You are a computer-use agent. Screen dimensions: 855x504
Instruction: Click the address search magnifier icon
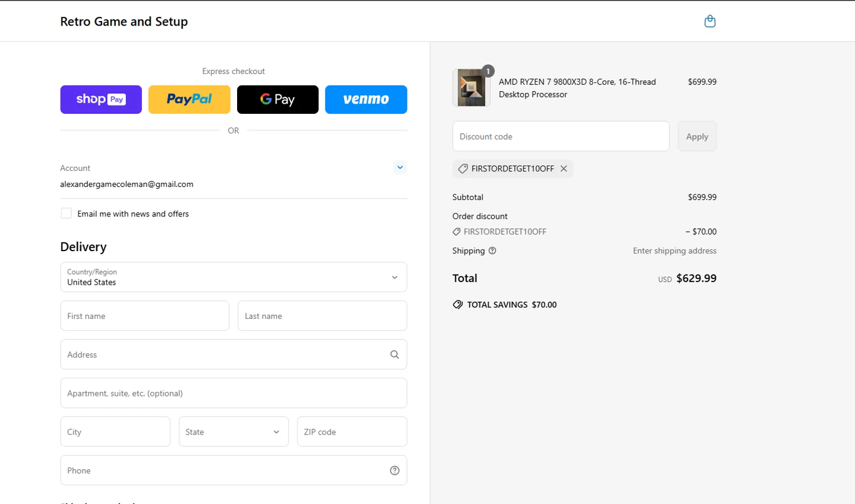tap(394, 354)
